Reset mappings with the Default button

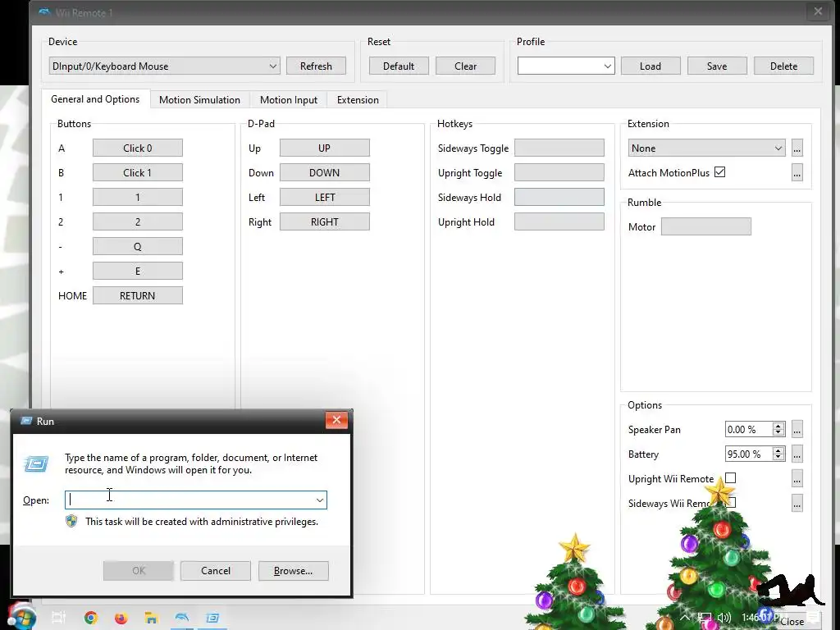(x=399, y=66)
